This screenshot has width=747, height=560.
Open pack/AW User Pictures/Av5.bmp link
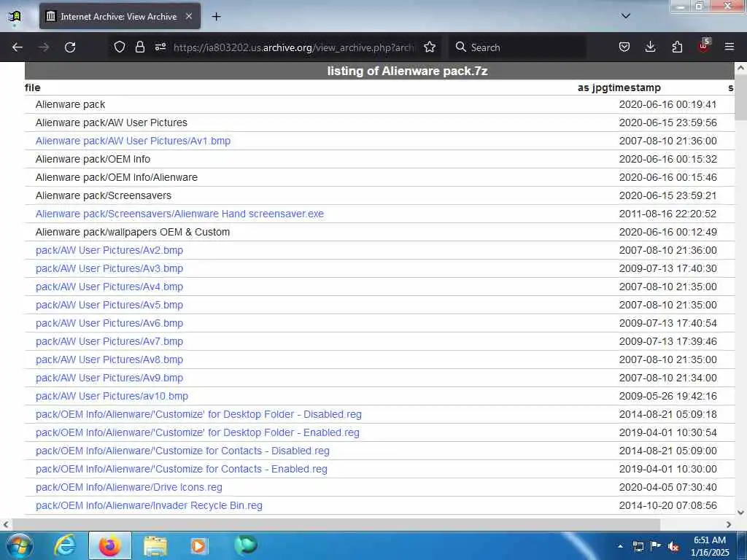109,306
